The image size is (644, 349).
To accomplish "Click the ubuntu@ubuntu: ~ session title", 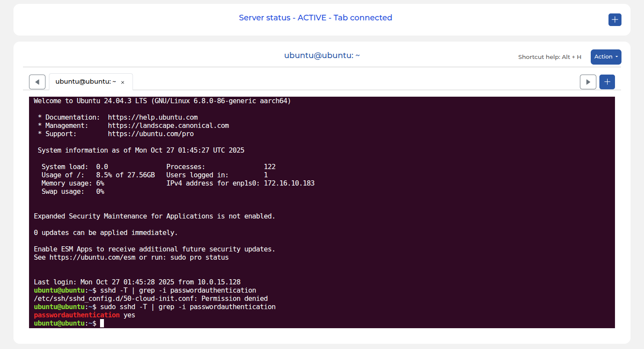I will (322, 55).
